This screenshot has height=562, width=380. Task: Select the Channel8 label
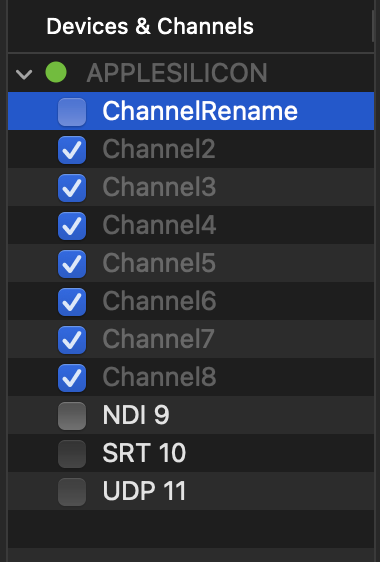point(159,377)
